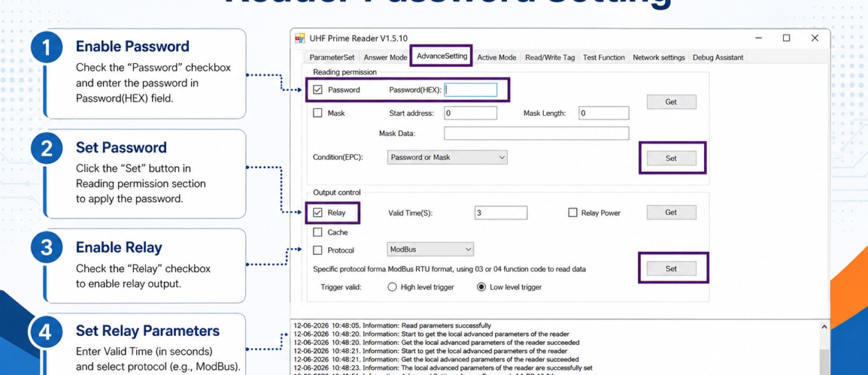The height and width of the screenshot is (375, 868).
Task: Minimize the UHF Prime Reader window
Action: tap(758, 38)
